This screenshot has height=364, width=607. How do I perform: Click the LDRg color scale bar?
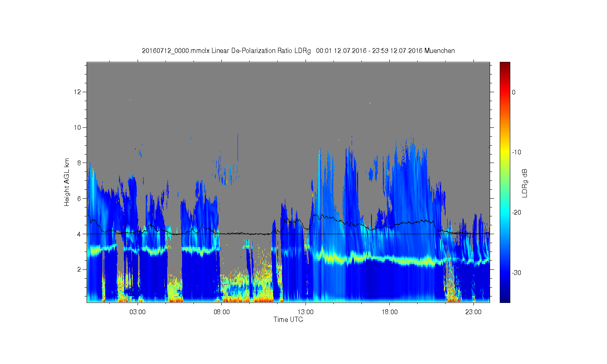[505, 182]
